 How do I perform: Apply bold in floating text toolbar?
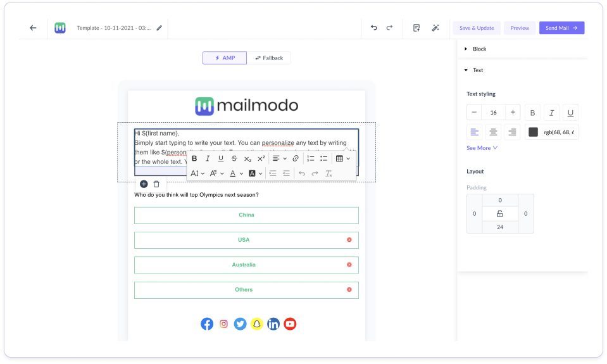tap(194, 158)
